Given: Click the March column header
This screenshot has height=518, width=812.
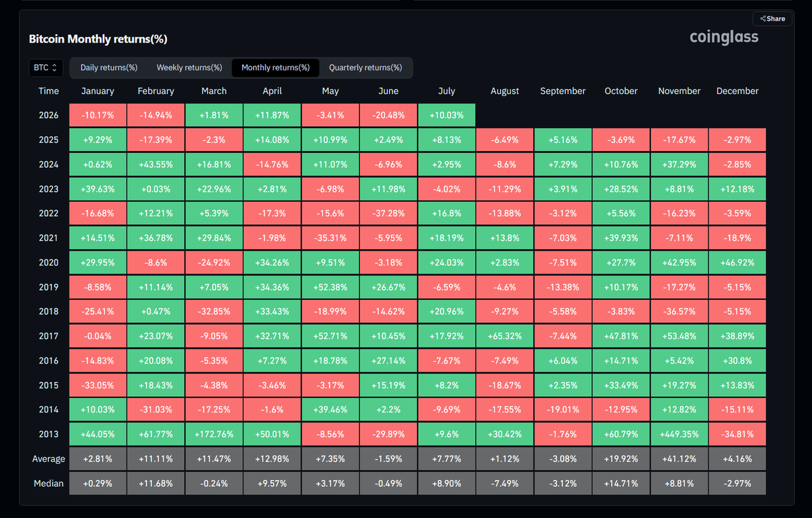Looking at the screenshot, I should coord(214,91).
